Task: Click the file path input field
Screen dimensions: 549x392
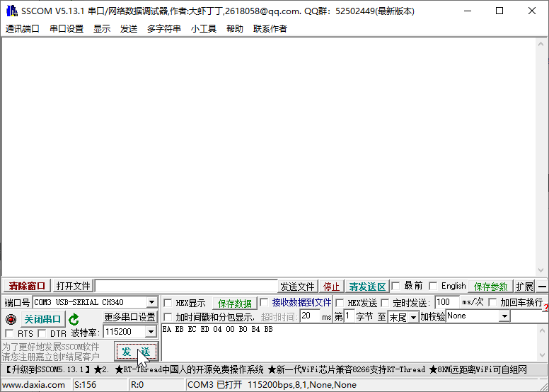Action: (x=186, y=286)
